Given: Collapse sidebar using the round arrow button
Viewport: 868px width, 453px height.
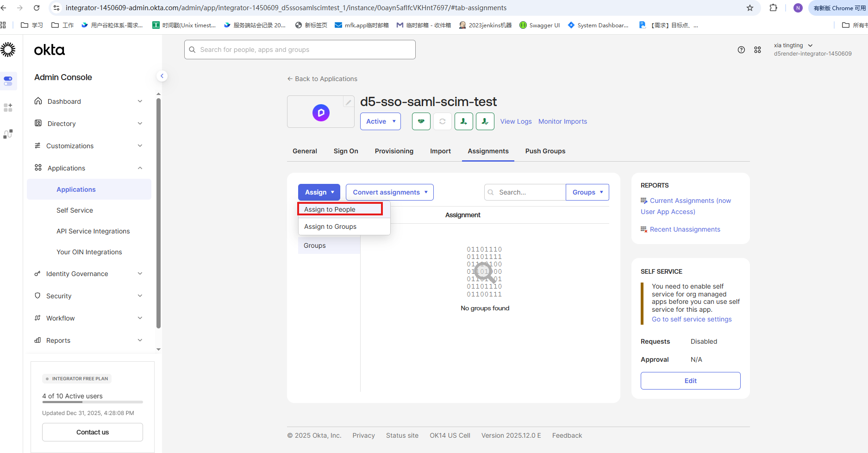Looking at the screenshot, I should (162, 76).
